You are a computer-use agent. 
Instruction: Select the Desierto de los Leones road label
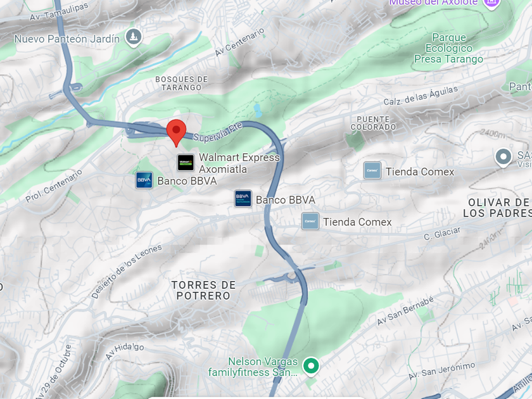pyautogui.click(x=127, y=272)
